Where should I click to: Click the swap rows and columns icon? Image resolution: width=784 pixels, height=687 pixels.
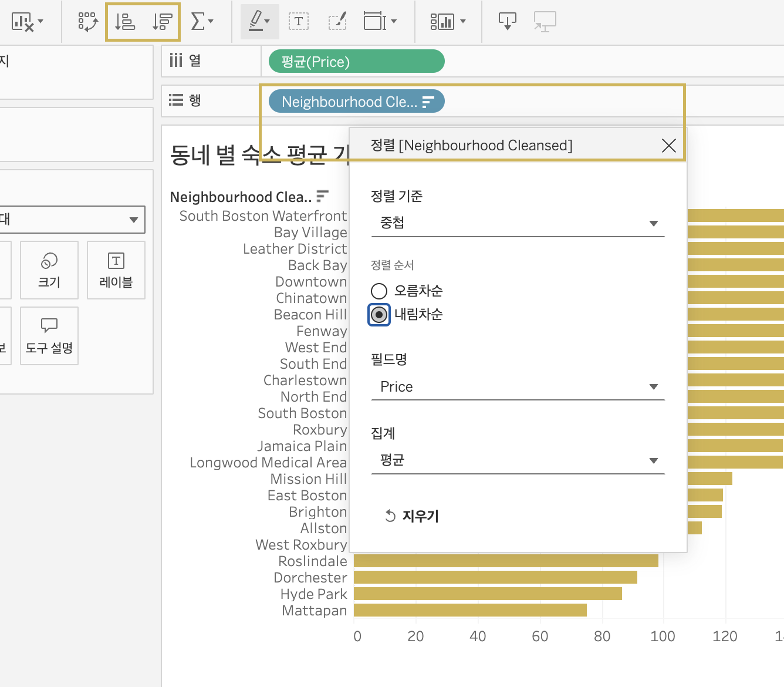(87, 22)
